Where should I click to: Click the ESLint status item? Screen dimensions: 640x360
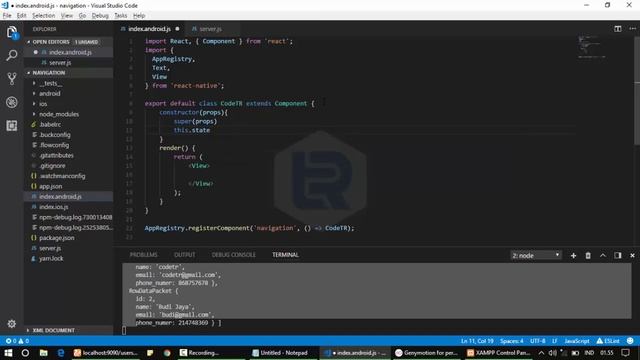tap(608, 341)
